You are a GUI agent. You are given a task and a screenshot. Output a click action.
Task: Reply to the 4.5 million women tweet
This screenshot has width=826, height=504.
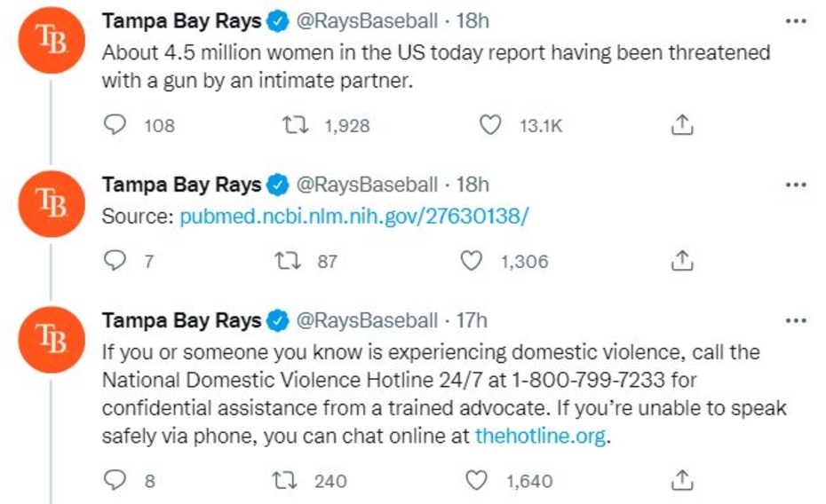point(115,125)
